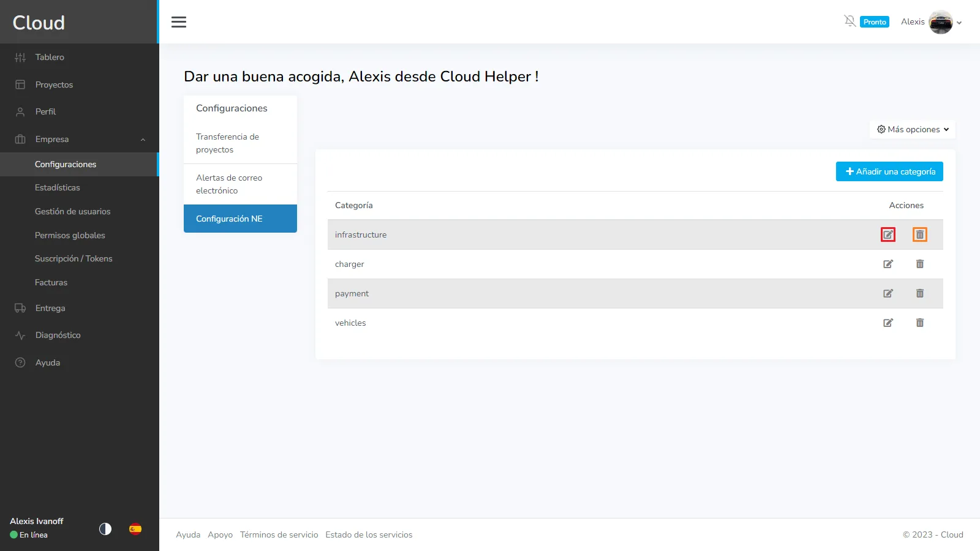Click the Alexis profile avatar picture

[940, 22]
